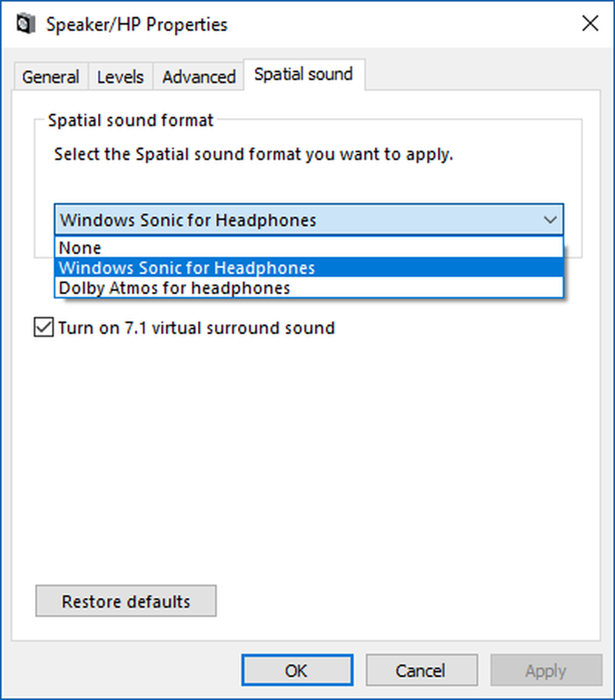Image resolution: width=615 pixels, height=700 pixels.
Task: Select Dolby Atmos for headphones option
Action: [175, 288]
